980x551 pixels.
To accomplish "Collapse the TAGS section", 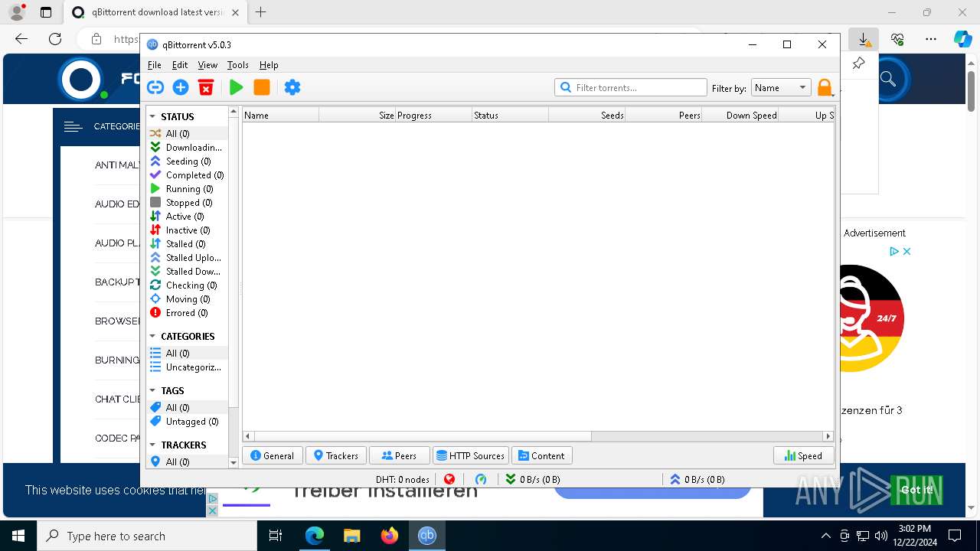I will point(152,391).
